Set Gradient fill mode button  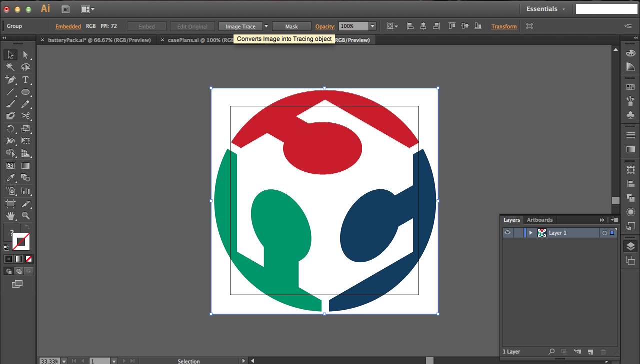point(18,259)
